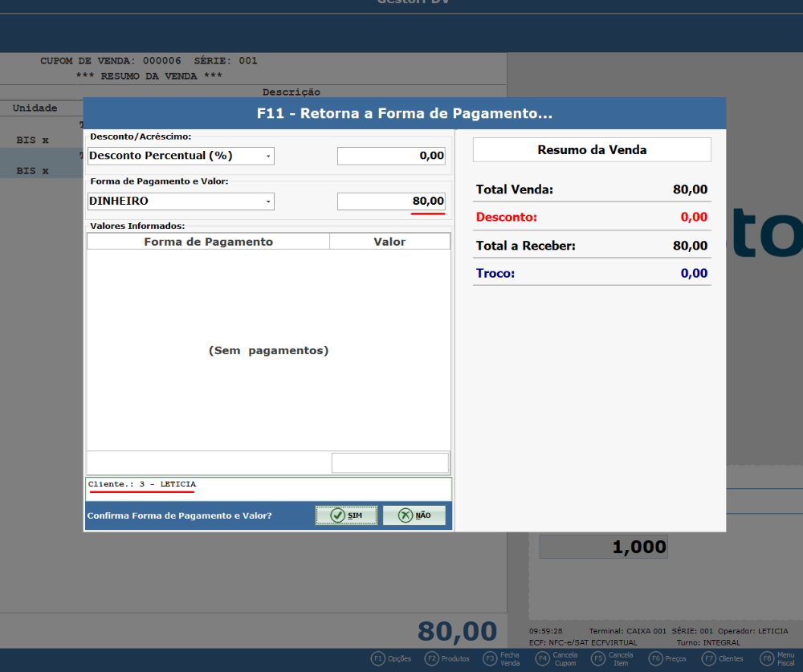Click the ECF: NFC-e/SAT ECFVIRTUAL status text
Image resolution: width=803 pixels, height=672 pixels.
tap(583, 642)
